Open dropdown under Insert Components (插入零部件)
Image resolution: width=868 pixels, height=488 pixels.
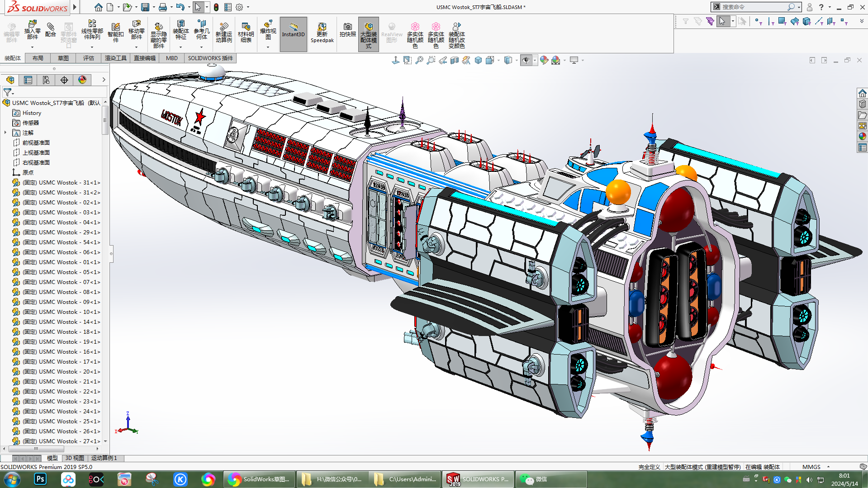pyautogui.click(x=32, y=47)
